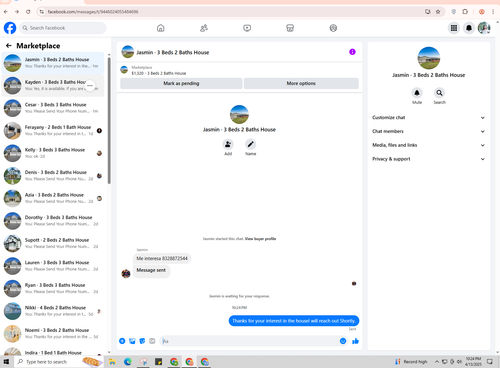Open the Denis - 3 Beds 2 Baths House conversation
The height and width of the screenshot is (368, 500).
pyautogui.click(x=53, y=175)
